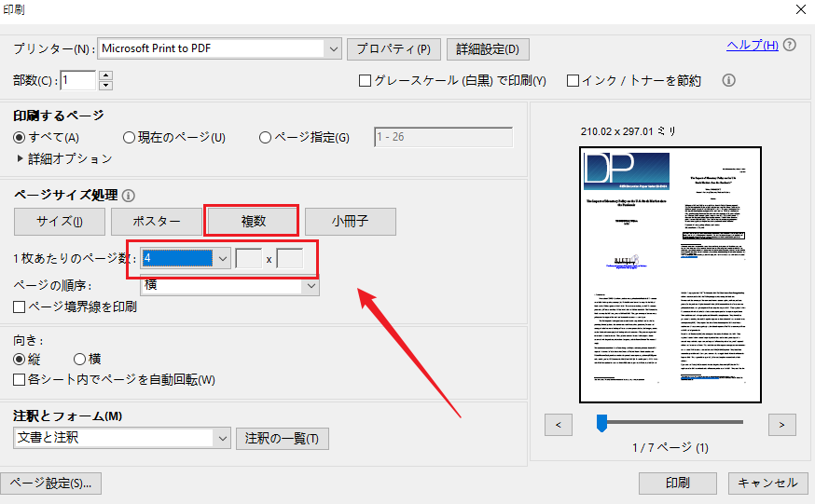Select the サイズ page sizing option
Viewport: 815px width, 504px height.
60,222
